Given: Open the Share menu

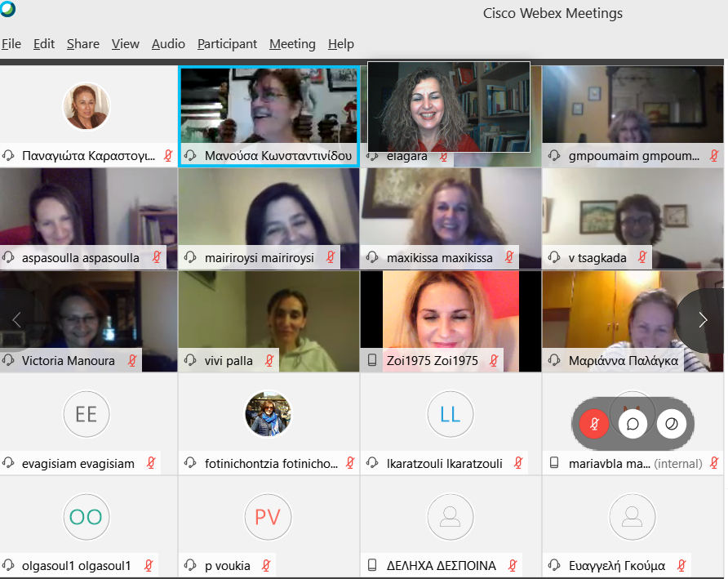Looking at the screenshot, I should pos(83,43).
